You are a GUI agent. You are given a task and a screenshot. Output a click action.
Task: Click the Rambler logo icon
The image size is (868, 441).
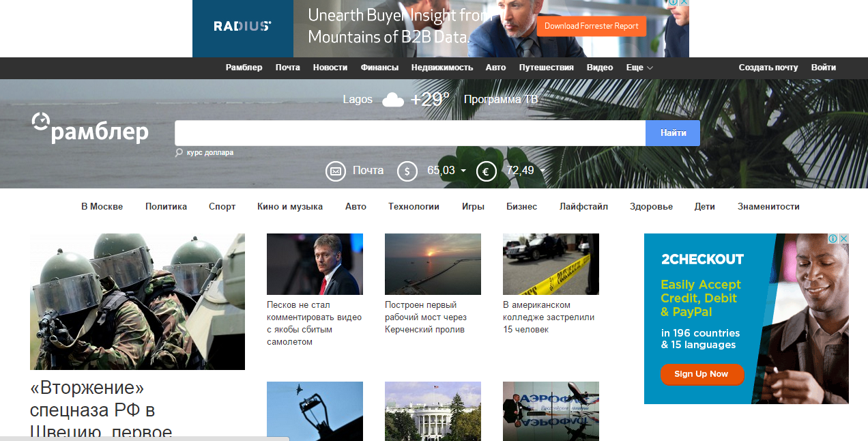click(x=41, y=121)
